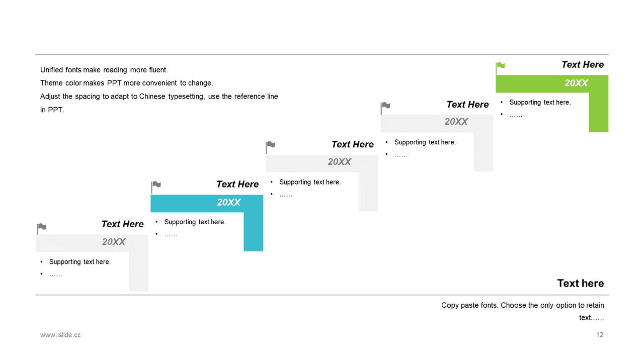Select the 'Text Here' heading above the blue step

click(x=237, y=184)
